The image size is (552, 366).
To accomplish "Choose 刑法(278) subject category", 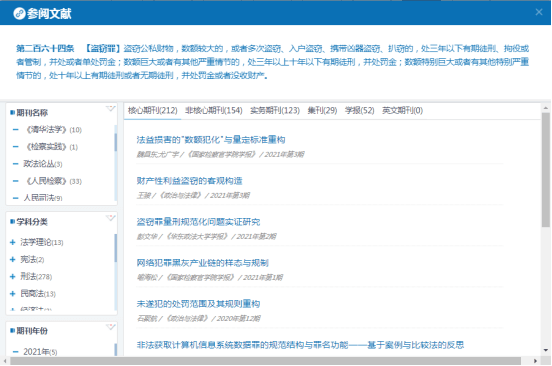I will pos(36,277).
